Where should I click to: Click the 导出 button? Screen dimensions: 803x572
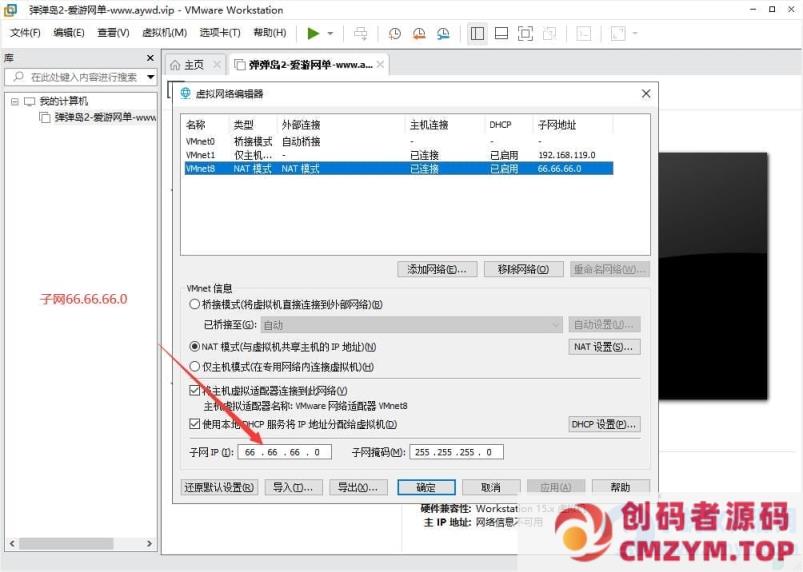(x=357, y=487)
